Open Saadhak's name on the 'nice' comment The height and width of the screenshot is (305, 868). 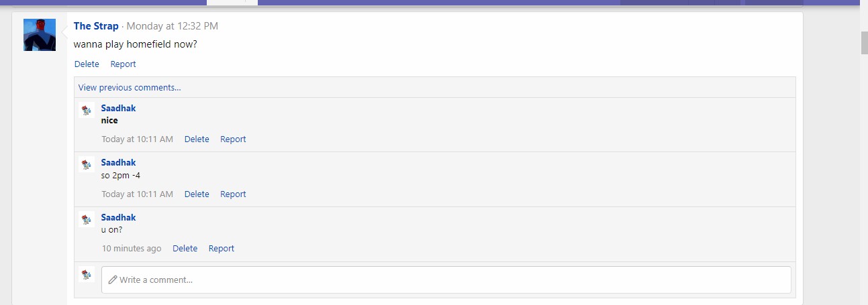pyautogui.click(x=118, y=108)
